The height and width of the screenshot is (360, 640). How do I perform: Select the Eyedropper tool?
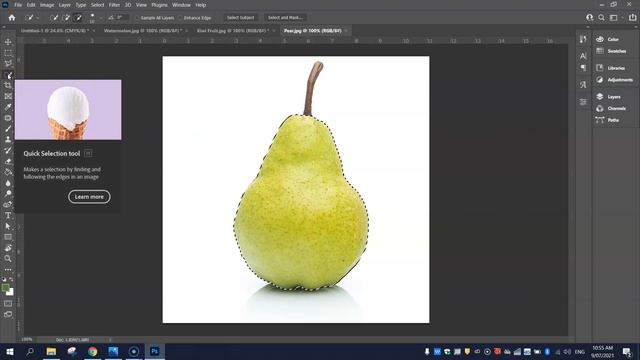(8, 107)
